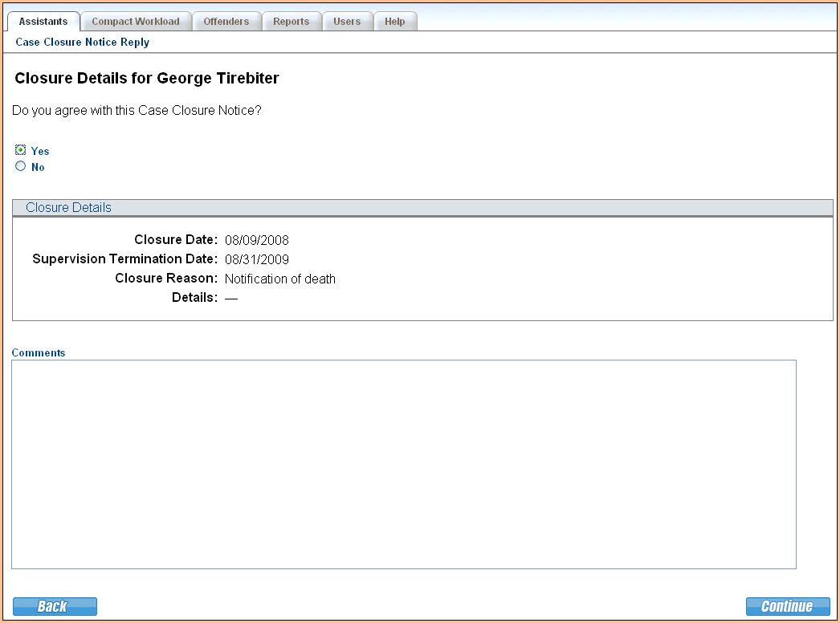Open the Help tab
840x623 pixels.
395,22
